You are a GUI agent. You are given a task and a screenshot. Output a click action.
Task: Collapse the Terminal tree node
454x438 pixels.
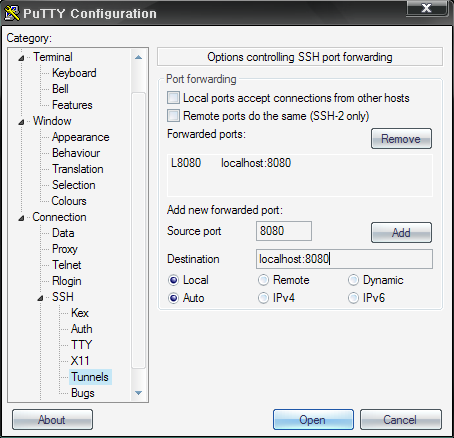21,58
